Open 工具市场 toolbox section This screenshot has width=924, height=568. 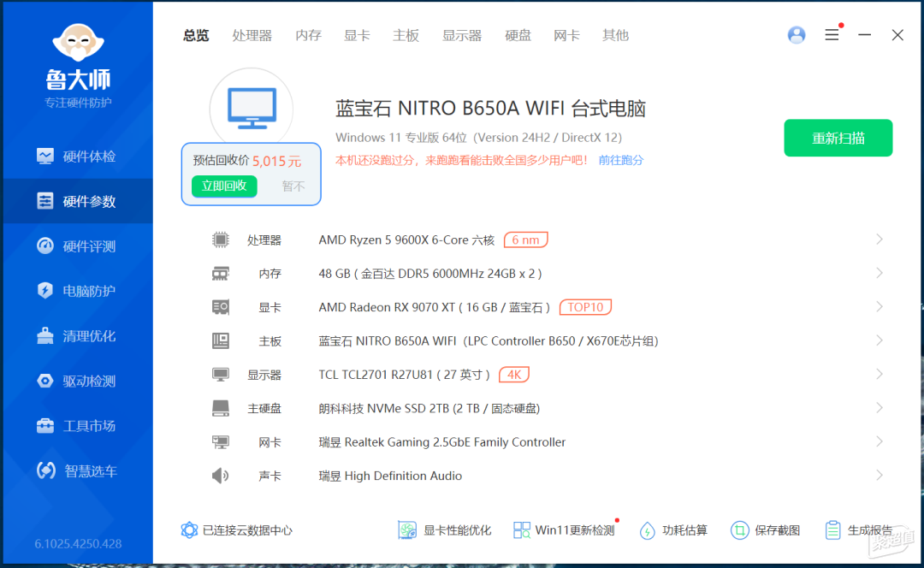[x=77, y=425]
